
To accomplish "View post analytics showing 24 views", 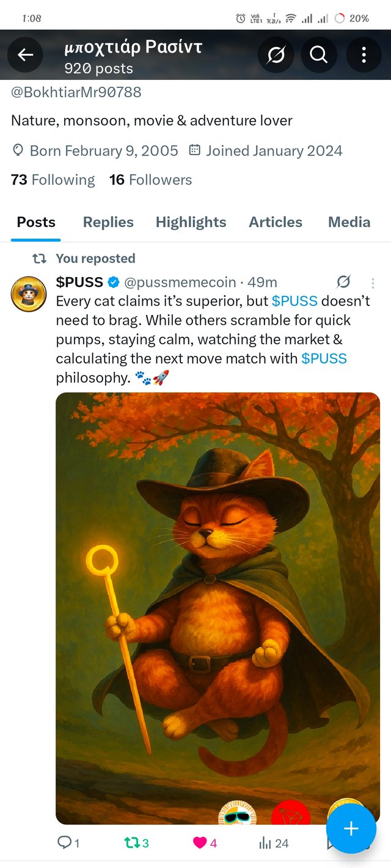I will point(274,843).
